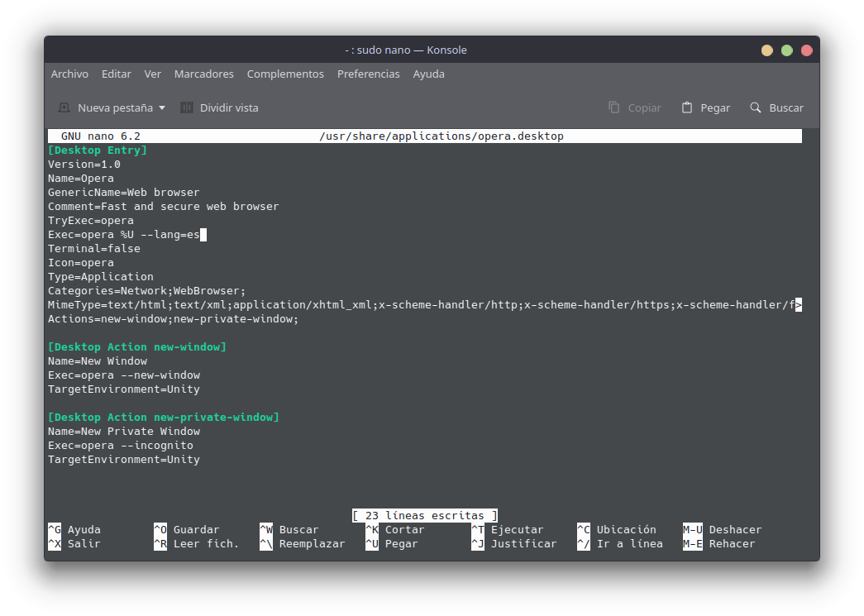The image size is (864, 616).
Task: Close Konsole with the red button
Action: coord(807,50)
